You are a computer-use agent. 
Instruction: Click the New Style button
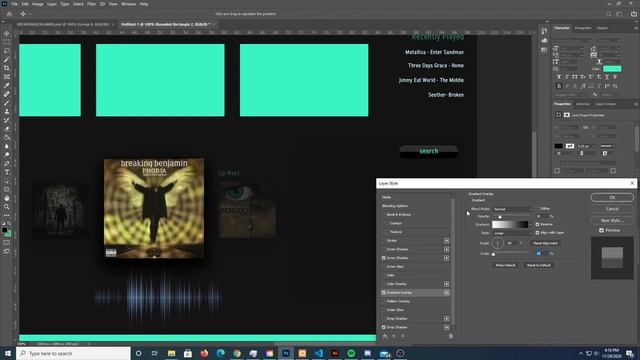point(612,220)
